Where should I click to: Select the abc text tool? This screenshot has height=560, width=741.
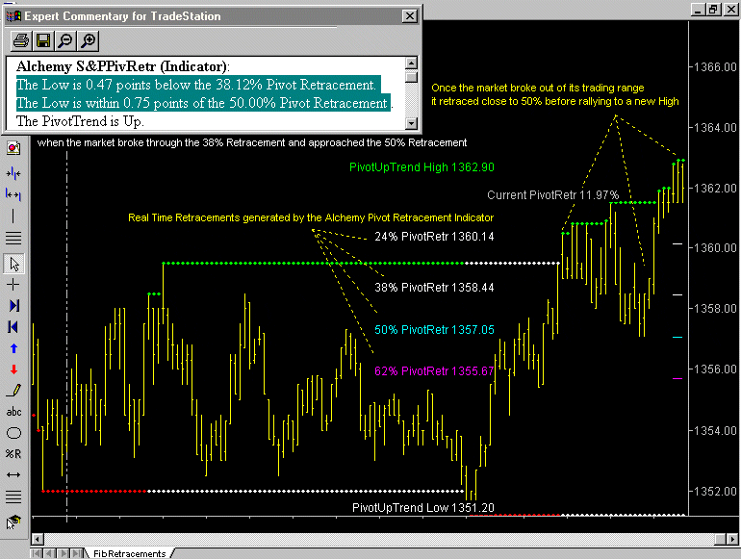coord(13,412)
